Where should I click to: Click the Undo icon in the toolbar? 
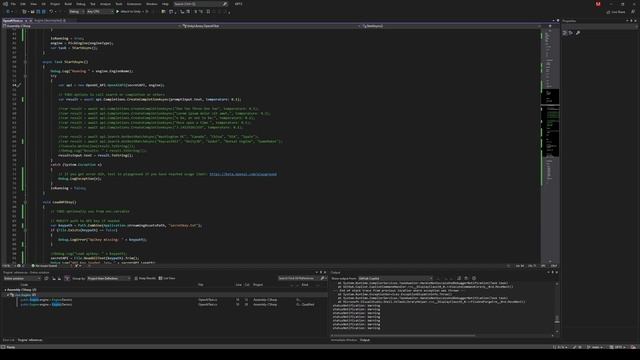[51, 11]
